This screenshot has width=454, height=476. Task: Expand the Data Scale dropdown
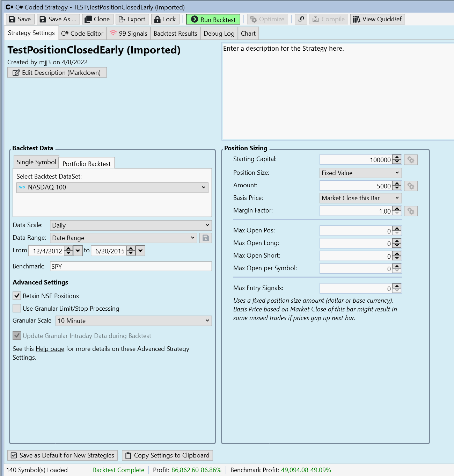point(131,225)
